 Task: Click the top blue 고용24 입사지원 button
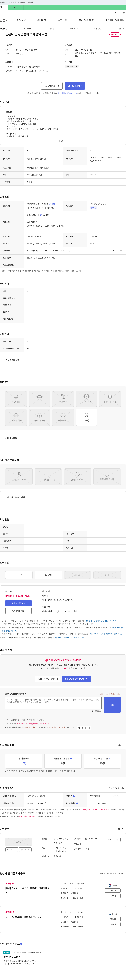click(x=75, y=86)
